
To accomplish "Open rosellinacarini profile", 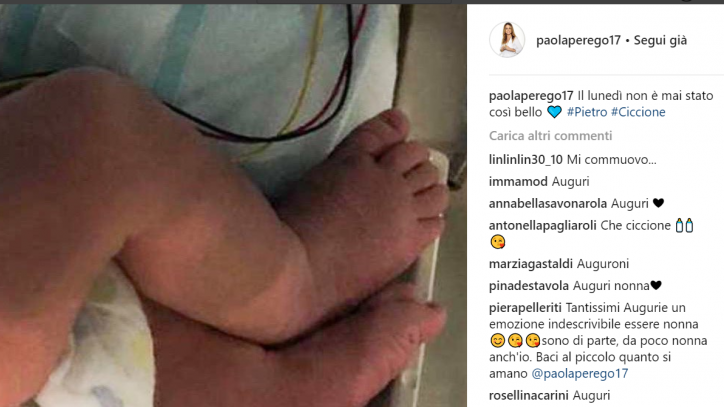I will point(529,396).
